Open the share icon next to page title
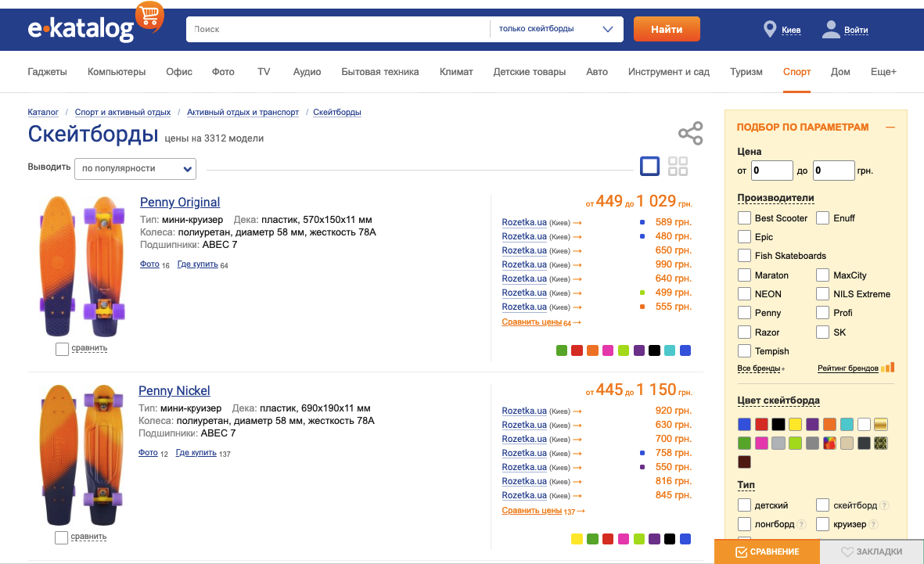 [x=691, y=133]
